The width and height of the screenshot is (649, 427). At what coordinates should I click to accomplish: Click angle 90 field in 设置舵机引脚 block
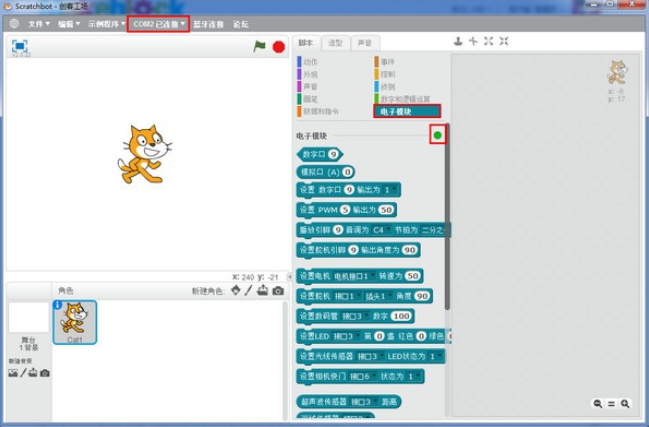click(410, 250)
